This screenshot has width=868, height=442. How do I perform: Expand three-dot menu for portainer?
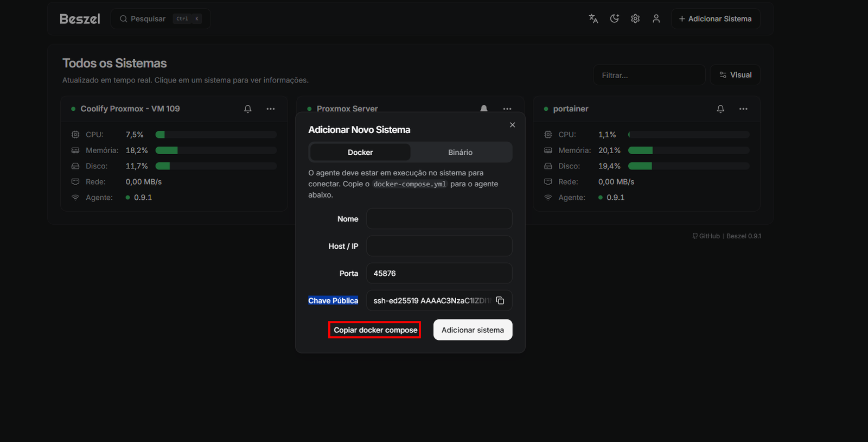[743, 109]
